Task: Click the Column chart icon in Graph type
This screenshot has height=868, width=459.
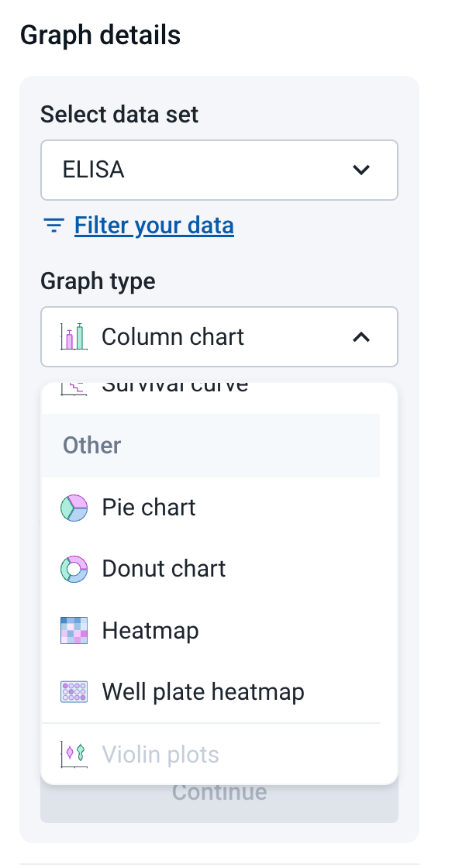Action: (x=74, y=336)
